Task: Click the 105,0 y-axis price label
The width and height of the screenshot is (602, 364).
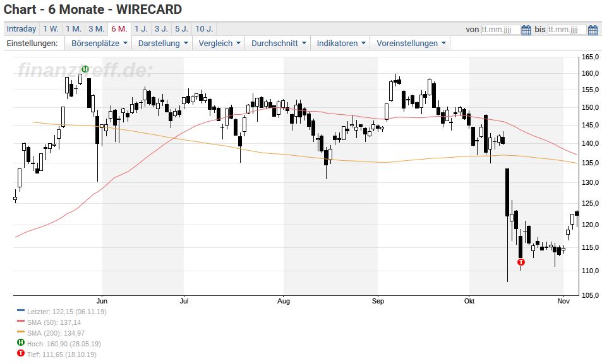Action: pos(591,295)
